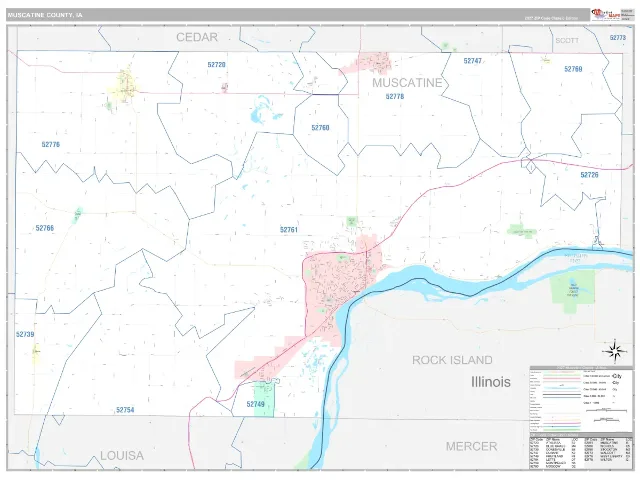Click the map legend box
Image resolution: width=640 pixels, height=480 pixels.
pyautogui.click(x=581, y=400)
